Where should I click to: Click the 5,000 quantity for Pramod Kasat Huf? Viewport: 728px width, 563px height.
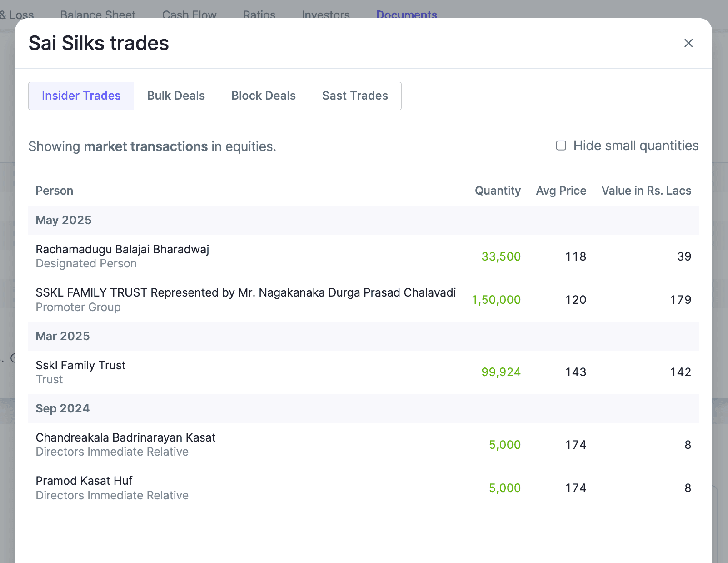(505, 488)
